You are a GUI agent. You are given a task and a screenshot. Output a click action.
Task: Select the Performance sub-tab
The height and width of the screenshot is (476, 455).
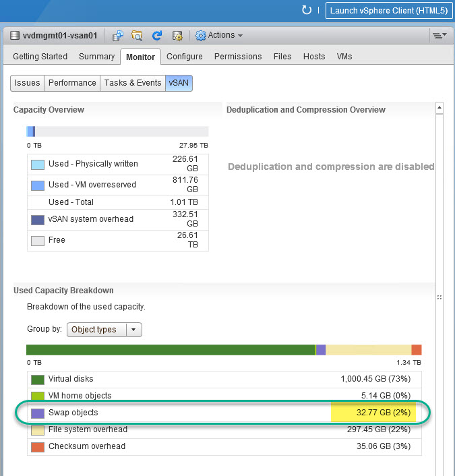click(x=72, y=83)
